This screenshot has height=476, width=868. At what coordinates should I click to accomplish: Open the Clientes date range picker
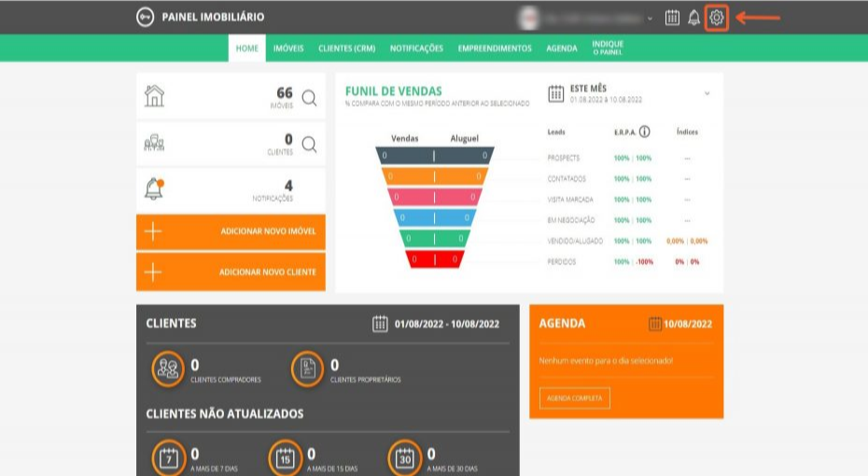436,324
